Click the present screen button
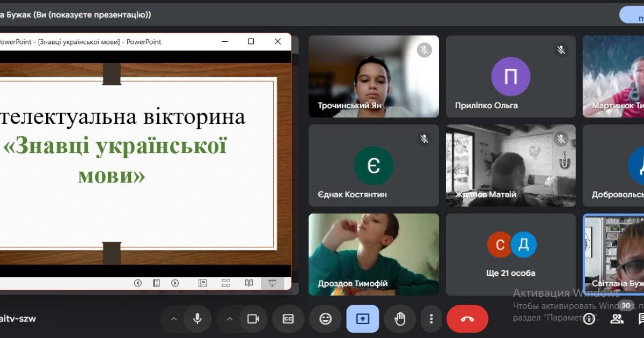 362,319
